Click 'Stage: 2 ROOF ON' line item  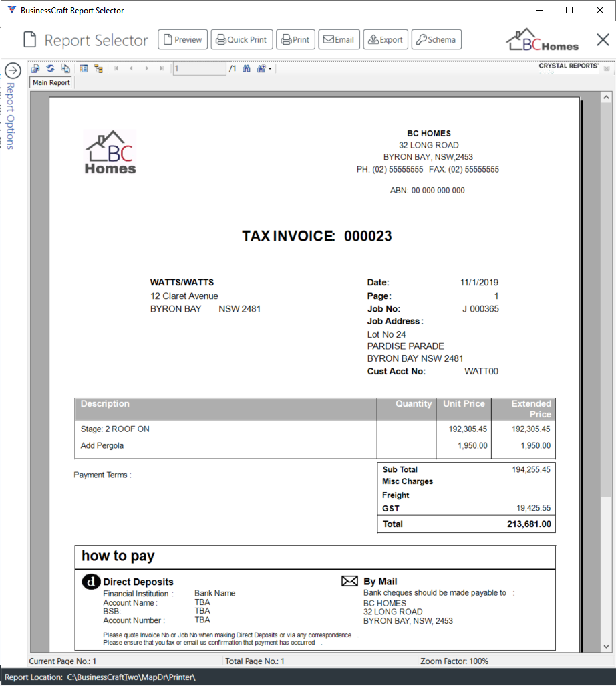click(115, 429)
